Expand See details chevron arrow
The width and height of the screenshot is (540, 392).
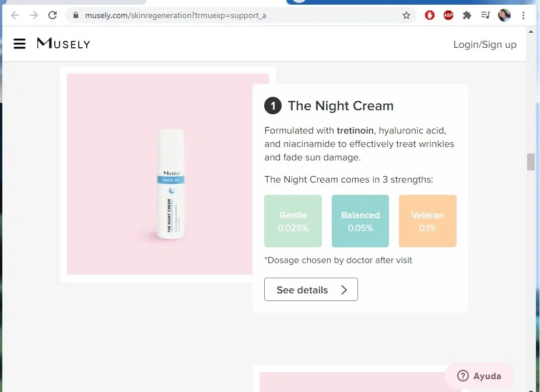344,290
